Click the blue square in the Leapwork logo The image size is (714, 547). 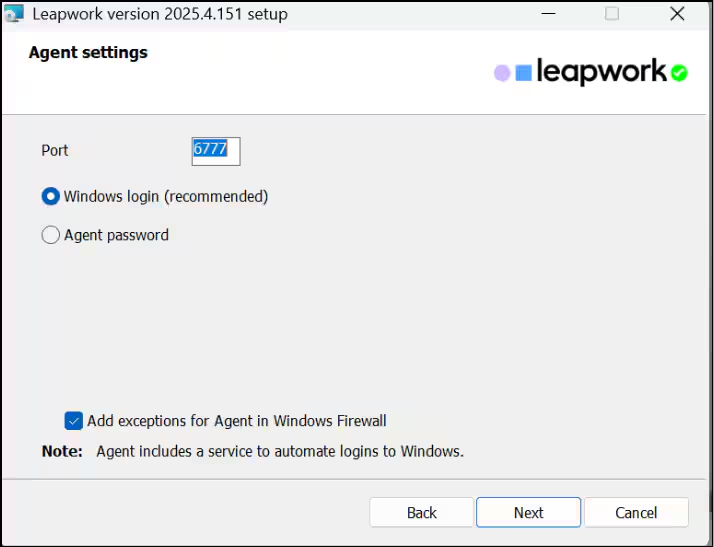523,73
